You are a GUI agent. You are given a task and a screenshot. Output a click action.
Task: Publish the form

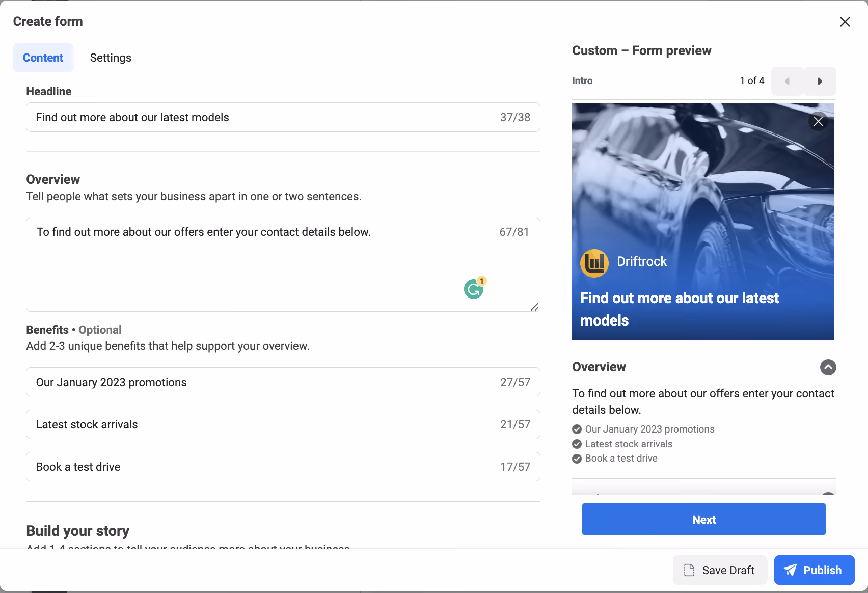815,570
